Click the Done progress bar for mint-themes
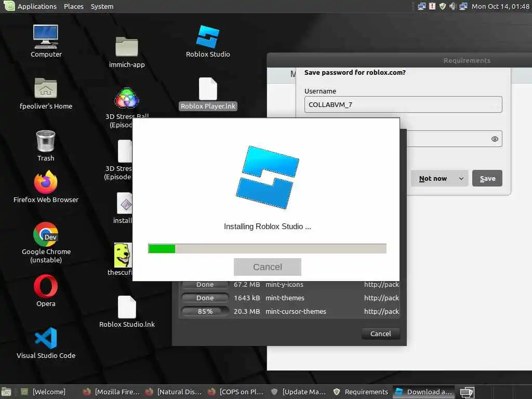Image resolution: width=532 pixels, height=399 pixels. (205, 298)
